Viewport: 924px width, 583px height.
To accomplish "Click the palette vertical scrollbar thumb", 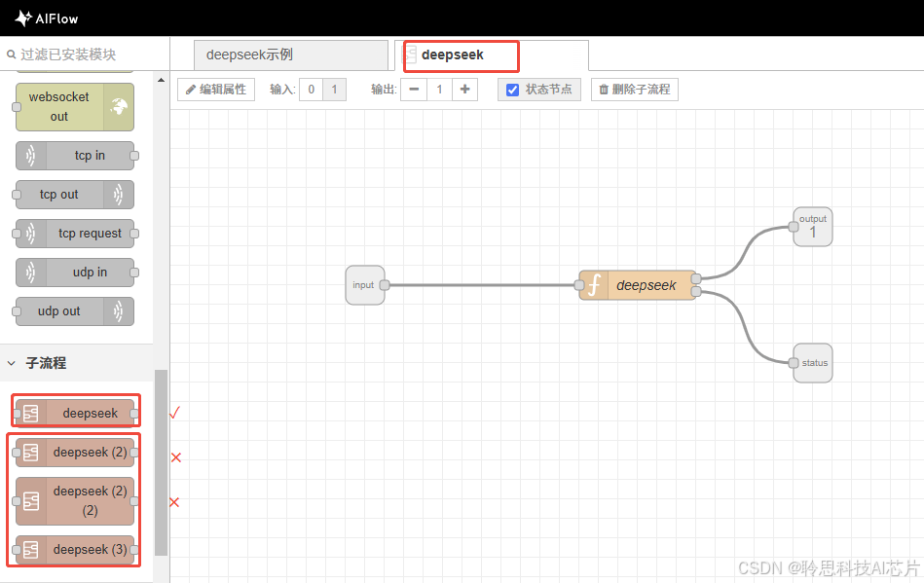I will (x=161, y=463).
